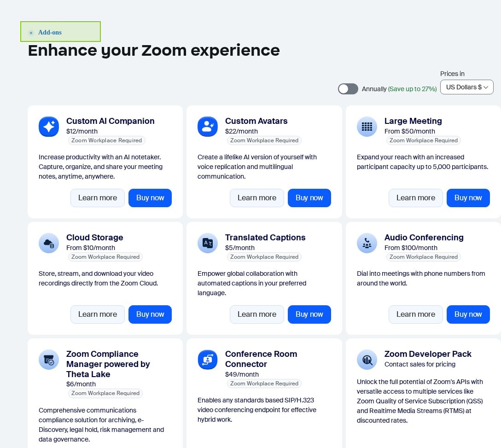Learn more about Cloud Storage
The width and height of the screenshot is (501, 448).
pyautogui.click(x=98, y=314)
